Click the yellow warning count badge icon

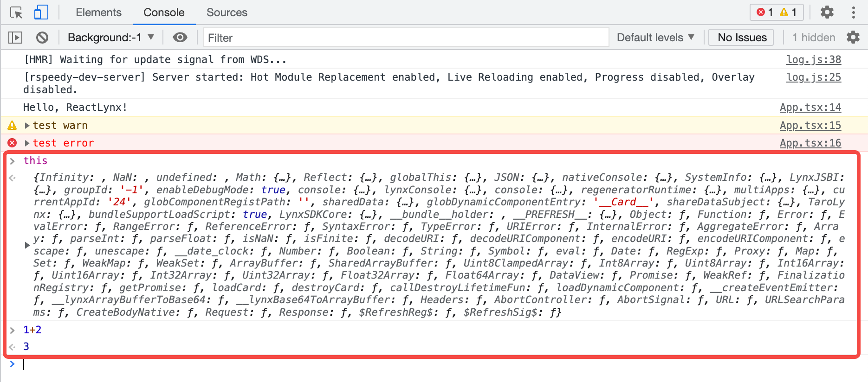784,13
